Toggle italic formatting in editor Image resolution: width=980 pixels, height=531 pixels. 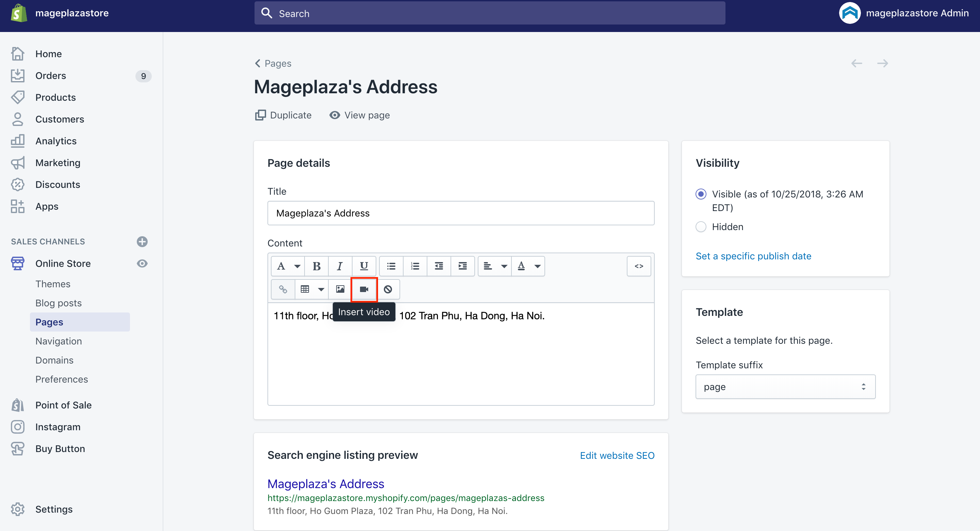(340, 266)
